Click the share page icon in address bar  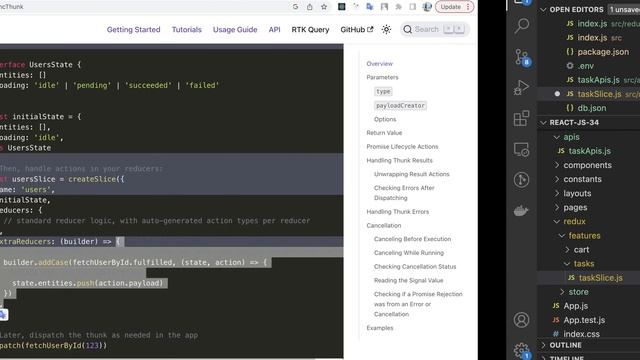click(x=309, y=7)
